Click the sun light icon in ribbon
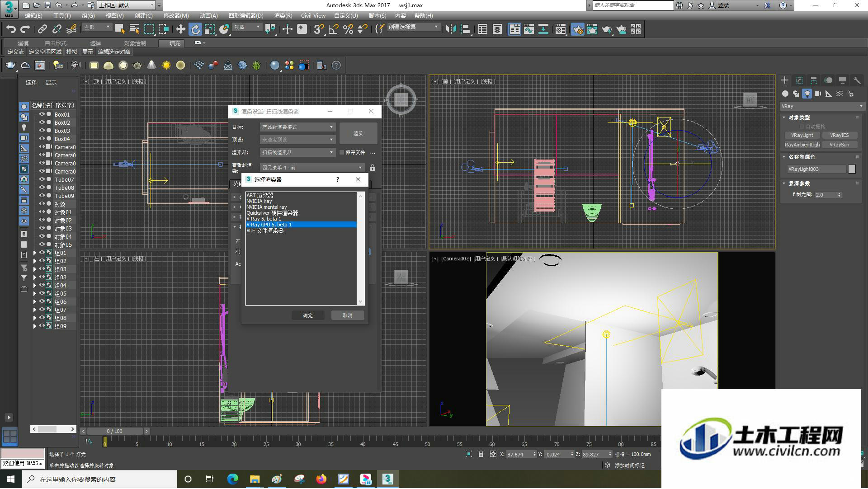 [x=166, y=66]
